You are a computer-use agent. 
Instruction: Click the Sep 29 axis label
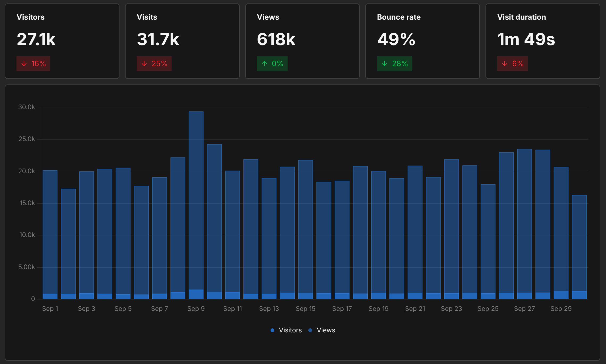point(561,309)
